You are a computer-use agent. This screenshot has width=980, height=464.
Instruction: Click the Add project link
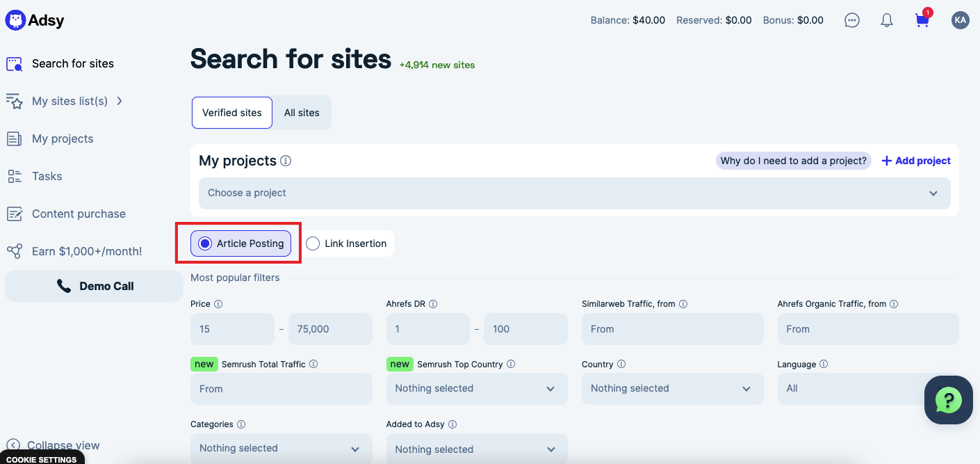click(916, 161)
